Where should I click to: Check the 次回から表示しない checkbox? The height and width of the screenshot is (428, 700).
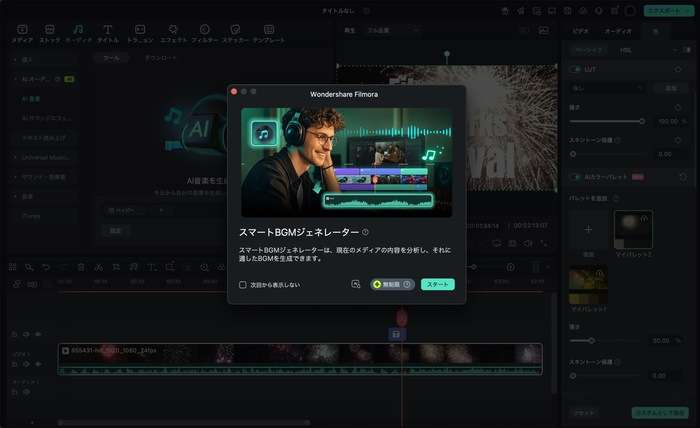(242, 285)
